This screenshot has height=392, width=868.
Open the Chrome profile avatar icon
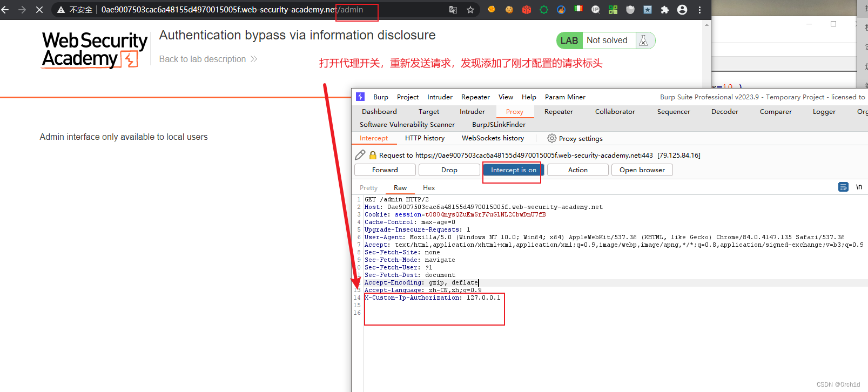(x=682, y=10)
